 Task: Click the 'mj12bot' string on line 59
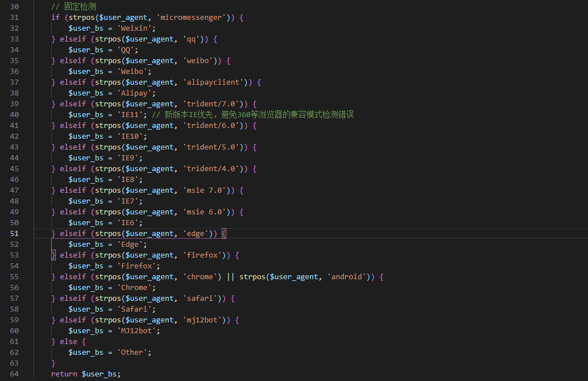point(202,320)
